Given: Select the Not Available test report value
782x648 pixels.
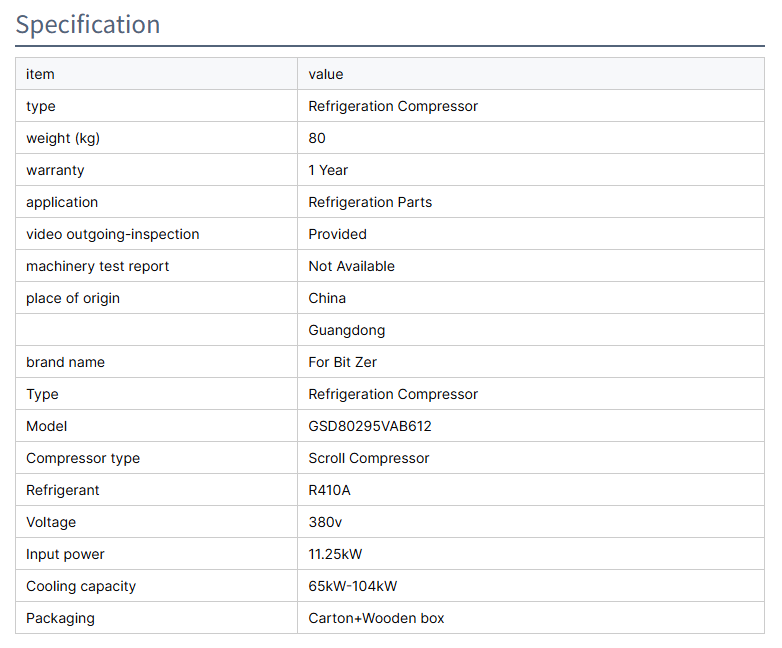Looking at the screenshot, I should pyautogui.click(x=352, y=266).
